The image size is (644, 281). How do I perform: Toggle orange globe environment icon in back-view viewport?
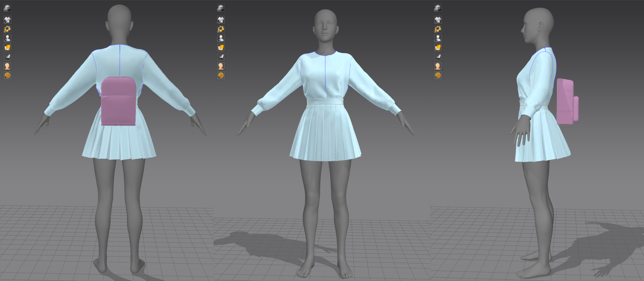pyautogui.click(x=7, y=75)
